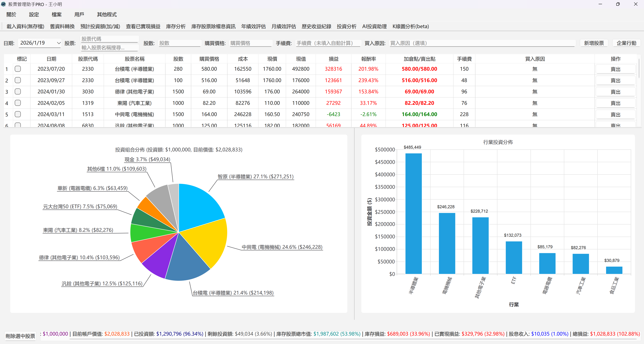Check the row 1 台積電 checkbox
The height and width of the screenshot is (344, 644).
18,69
